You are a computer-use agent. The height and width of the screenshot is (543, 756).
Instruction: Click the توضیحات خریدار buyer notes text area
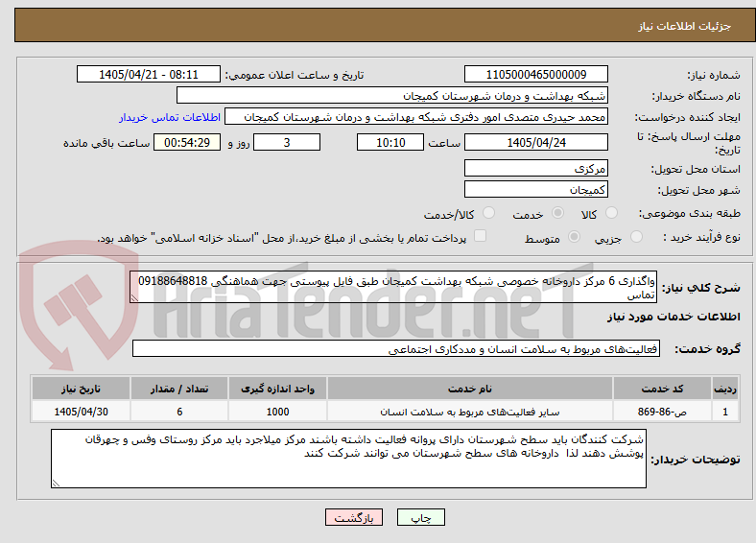348,459
